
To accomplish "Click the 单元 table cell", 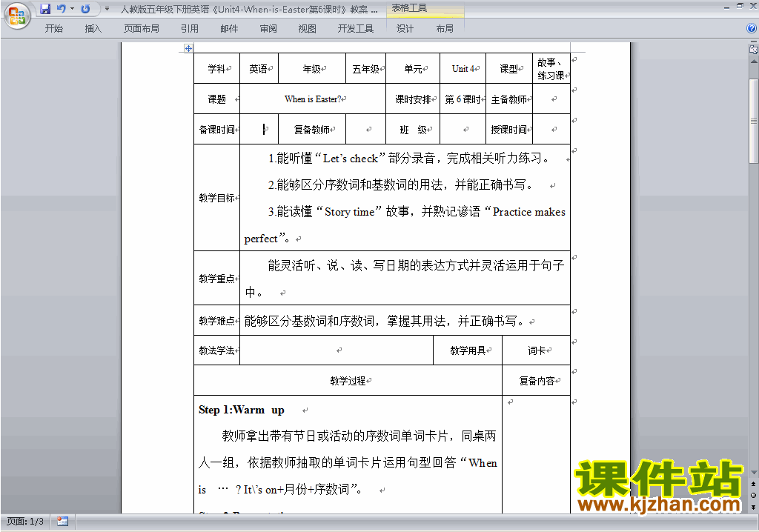I will click(x=413, y=69).
